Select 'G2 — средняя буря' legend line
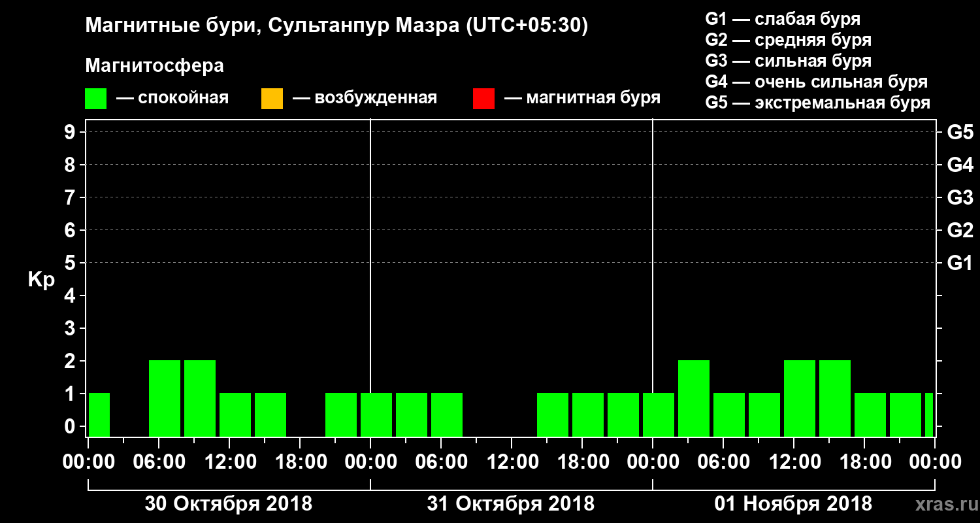 pos(789,39)
